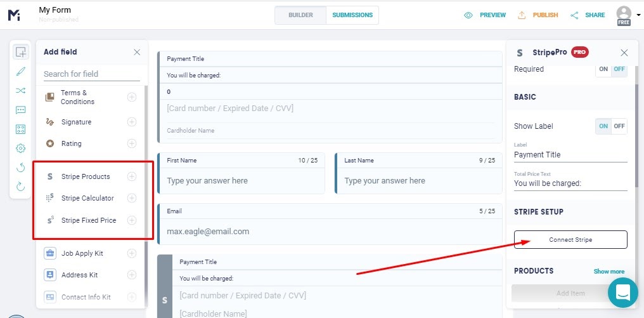
Task: Click the Connect Stripe button
Action: 570,240
